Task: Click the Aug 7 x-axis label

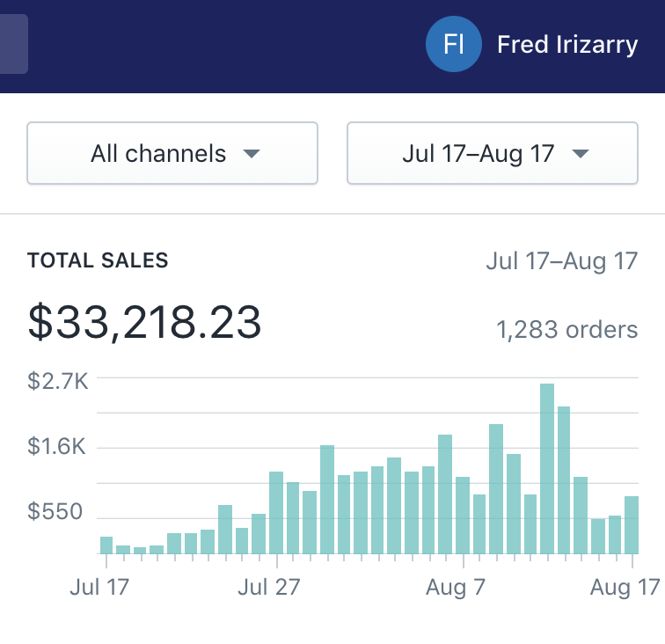Action: pyautogui.click(x=456, y=588)
